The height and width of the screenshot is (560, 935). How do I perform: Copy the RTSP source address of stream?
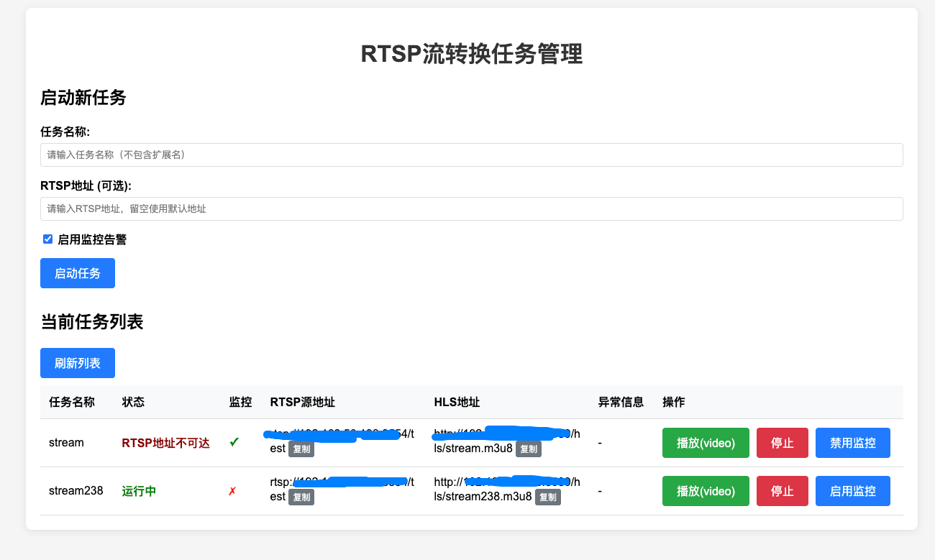[301, 449]
